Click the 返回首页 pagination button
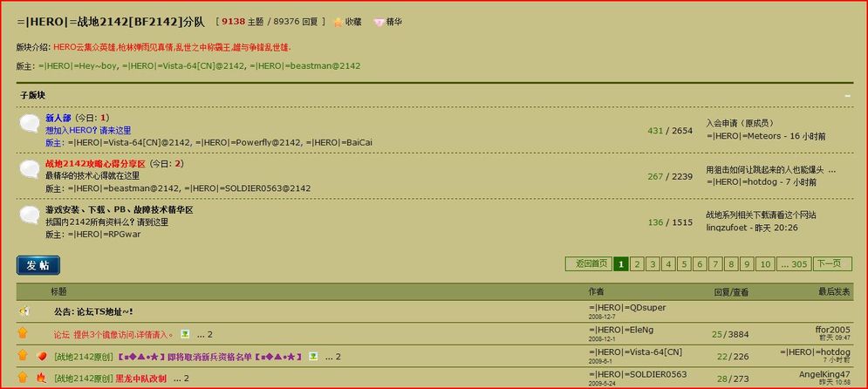The height and width of the screenshot is (389, 868). pos(589,264)
